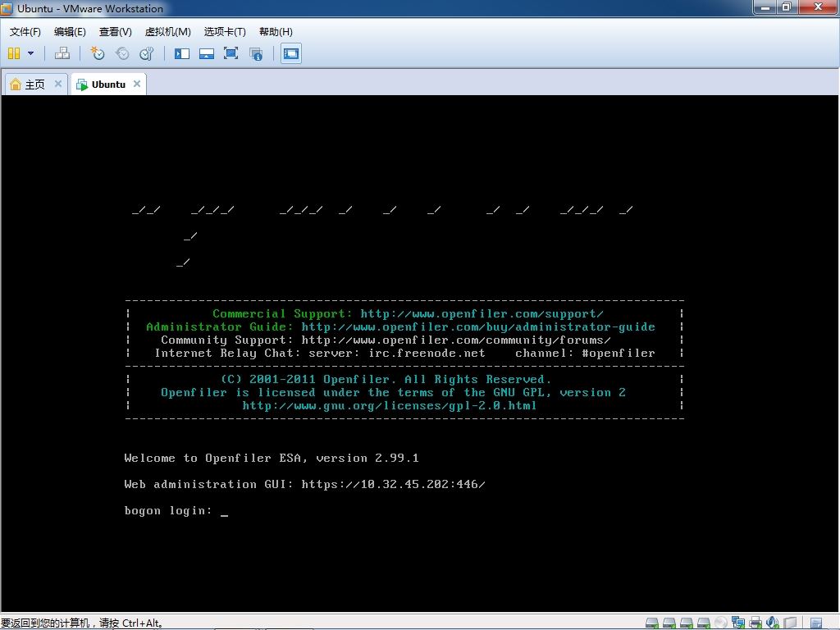Click the gray removable device status icon

coord(790,623)
